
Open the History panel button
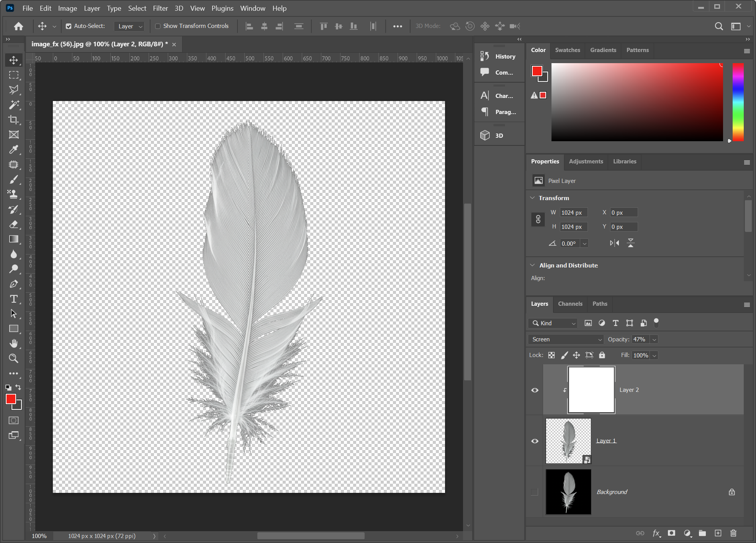click(x=499, y=56)
